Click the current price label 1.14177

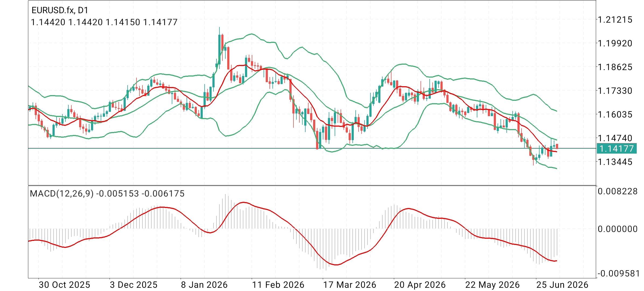[617, 148]
